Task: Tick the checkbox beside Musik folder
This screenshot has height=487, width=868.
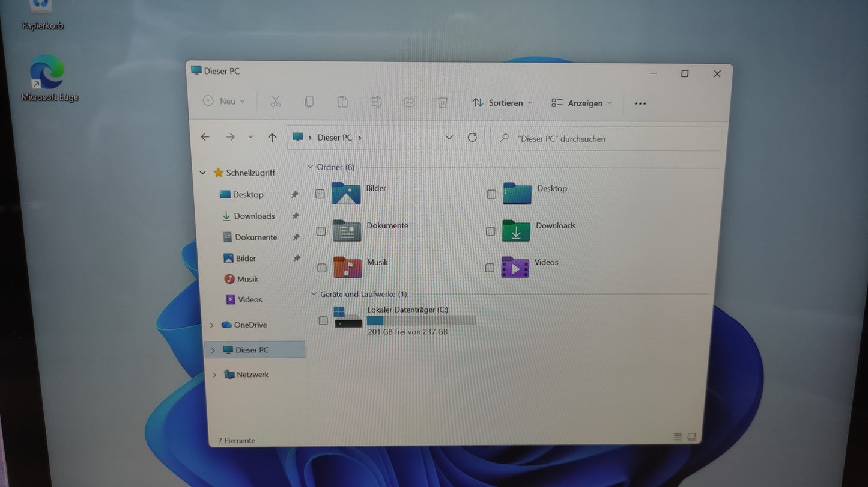Action: tap(322, 268)
